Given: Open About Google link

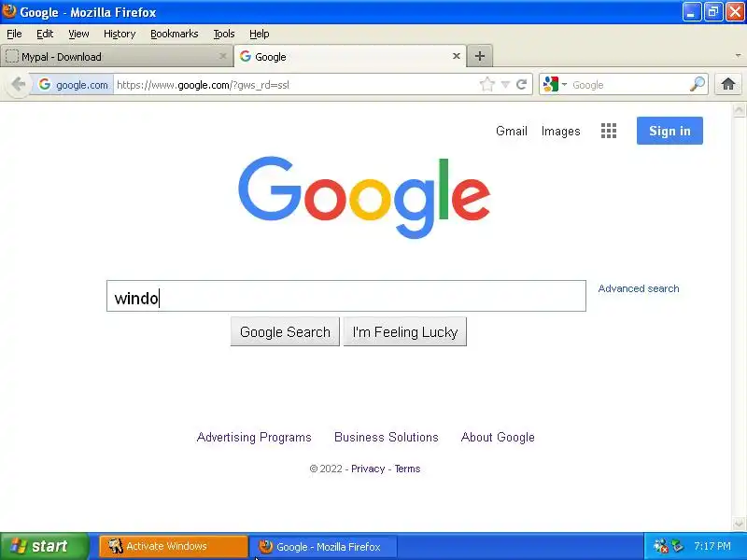Looking at the screenshot, I should click(x=498, y=437).
